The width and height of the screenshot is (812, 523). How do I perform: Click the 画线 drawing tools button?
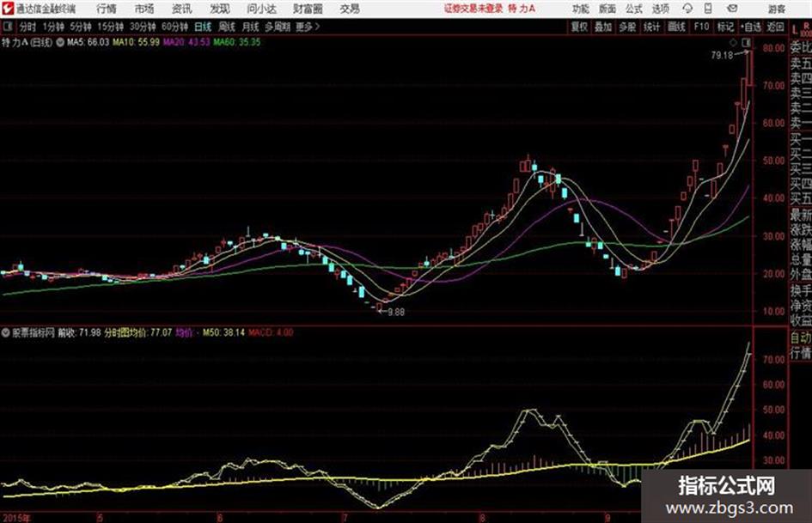point(676,27)
